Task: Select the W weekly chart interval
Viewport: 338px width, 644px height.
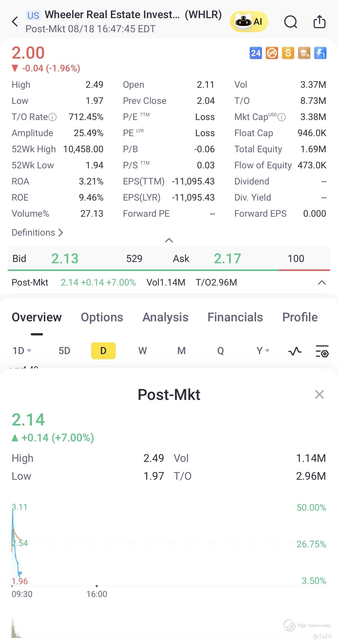Action: pos(143,351)
